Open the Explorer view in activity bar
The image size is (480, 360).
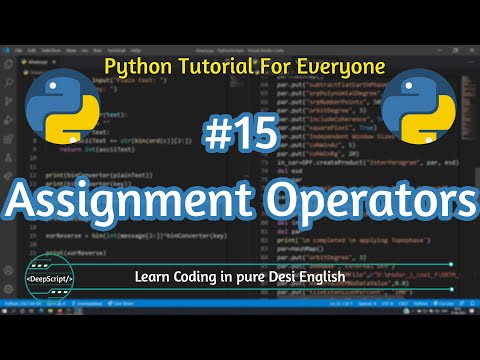(x=9, y=63)
